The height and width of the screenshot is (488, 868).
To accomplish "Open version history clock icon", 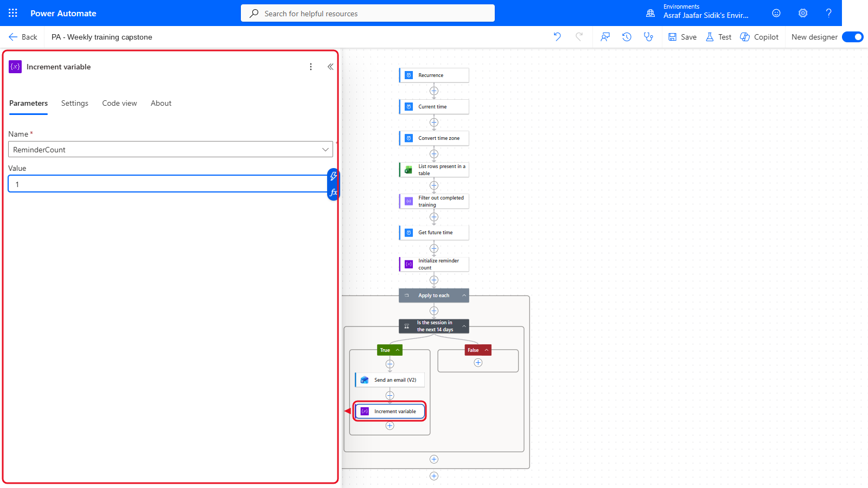I will [627, 37].
